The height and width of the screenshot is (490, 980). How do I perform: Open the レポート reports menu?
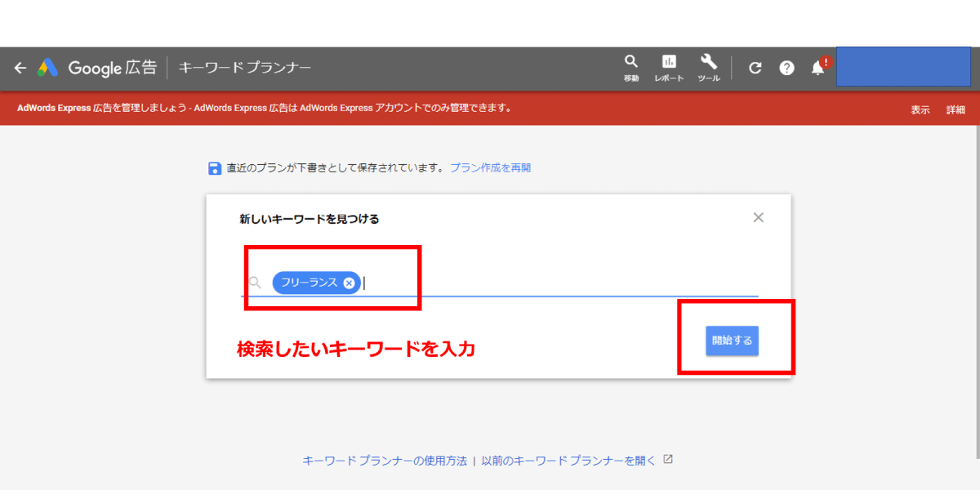click(x=669, y=69)
